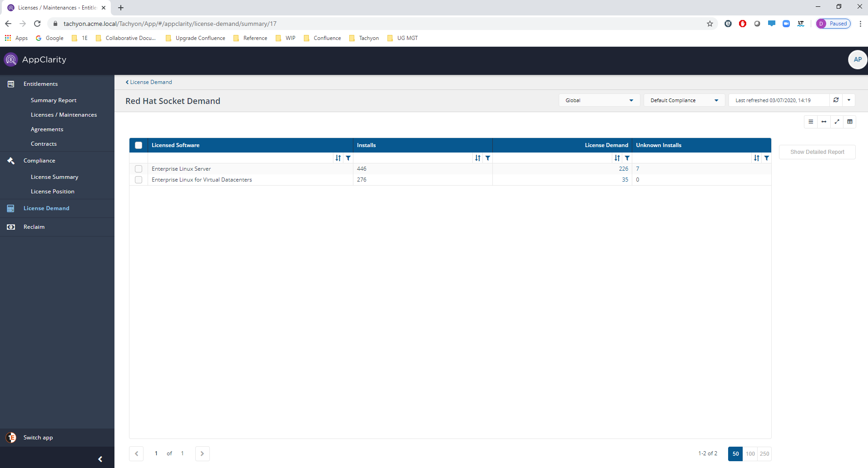This screenshot has height=468, width=868.
Task: Filter the Unknown Installs column
Action: (767, 158)
